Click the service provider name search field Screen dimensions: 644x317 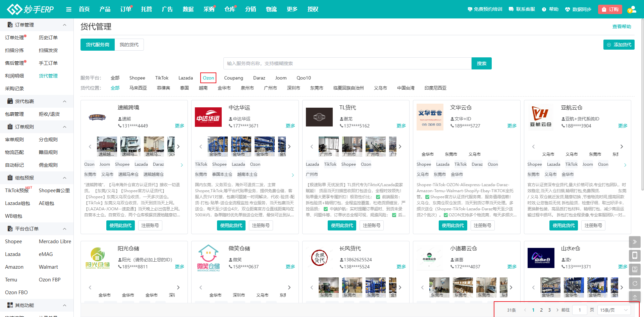(347, 63)
